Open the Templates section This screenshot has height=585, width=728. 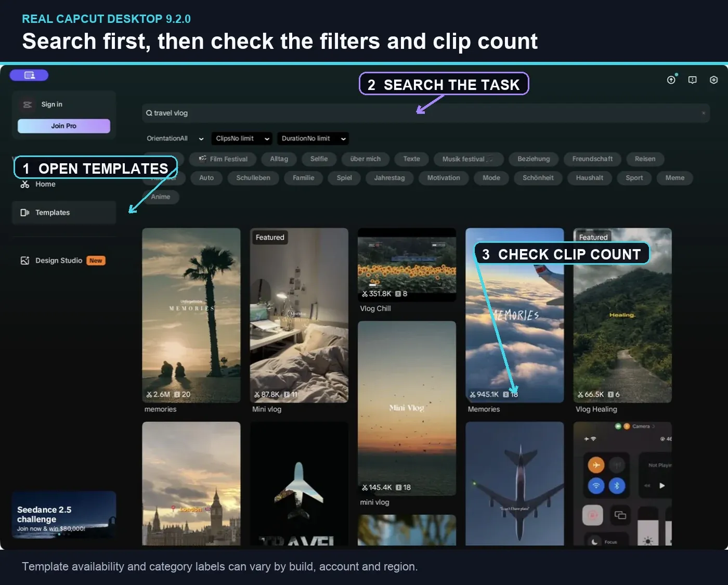63,213
